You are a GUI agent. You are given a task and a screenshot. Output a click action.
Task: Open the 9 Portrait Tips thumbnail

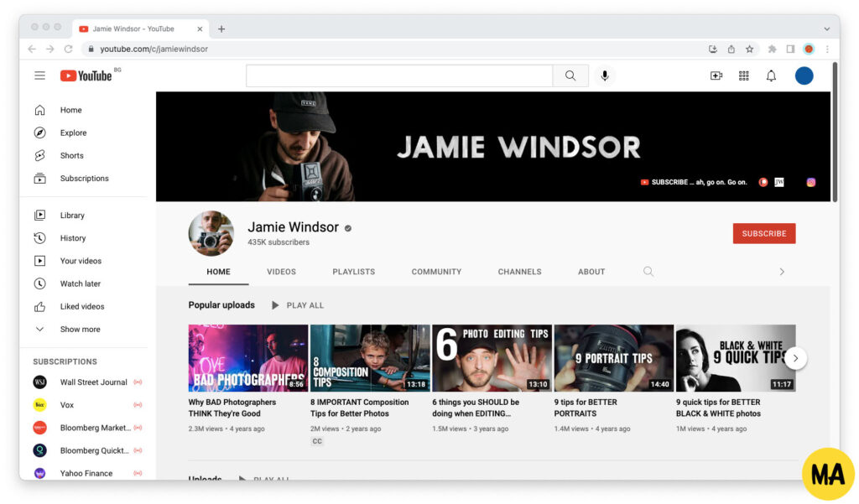pyautogui.click(x=614, y=358)
